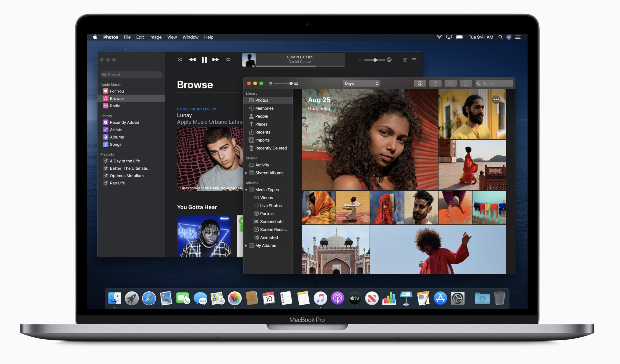Viewport: 620px width, 364px height.
Task: Expand Shared Albums in Photos sidebar
Action: click(x=246, y=173)
